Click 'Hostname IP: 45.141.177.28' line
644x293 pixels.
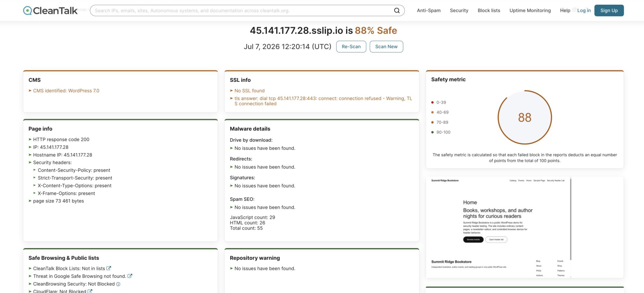(62, 155)
